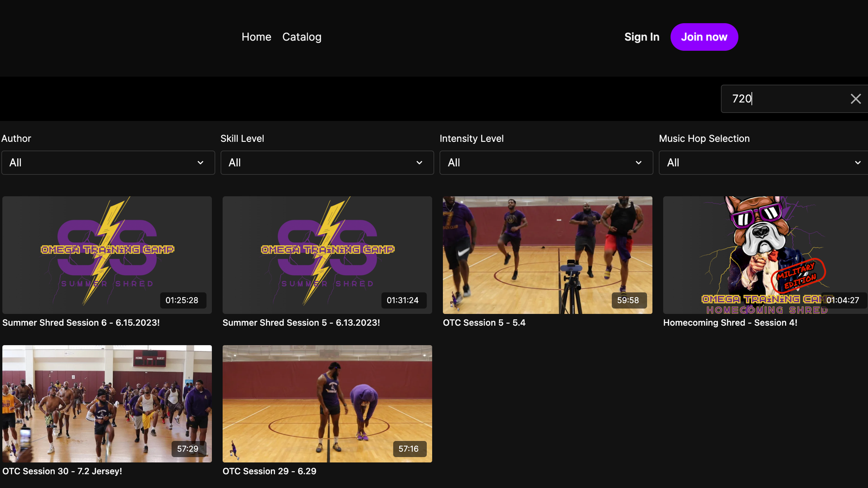Open the OTC Session 29 video thumbnail
Screen dimensions: 868x488
[x=327, y=404]
